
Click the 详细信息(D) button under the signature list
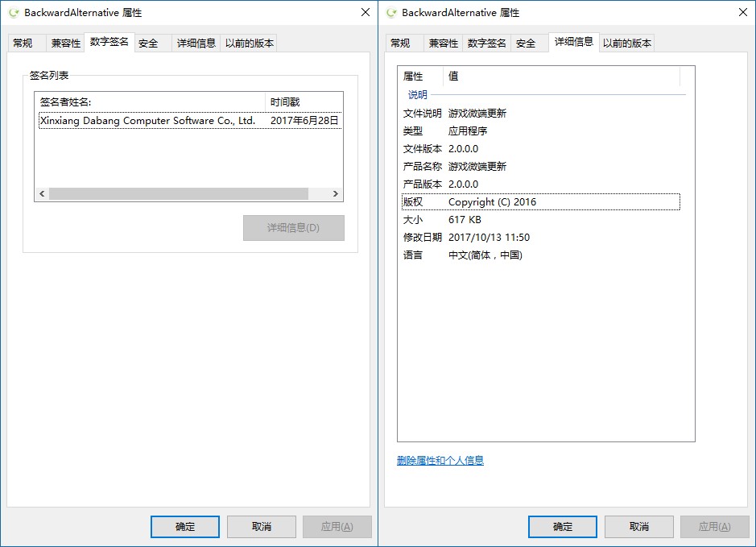point(293,228)
